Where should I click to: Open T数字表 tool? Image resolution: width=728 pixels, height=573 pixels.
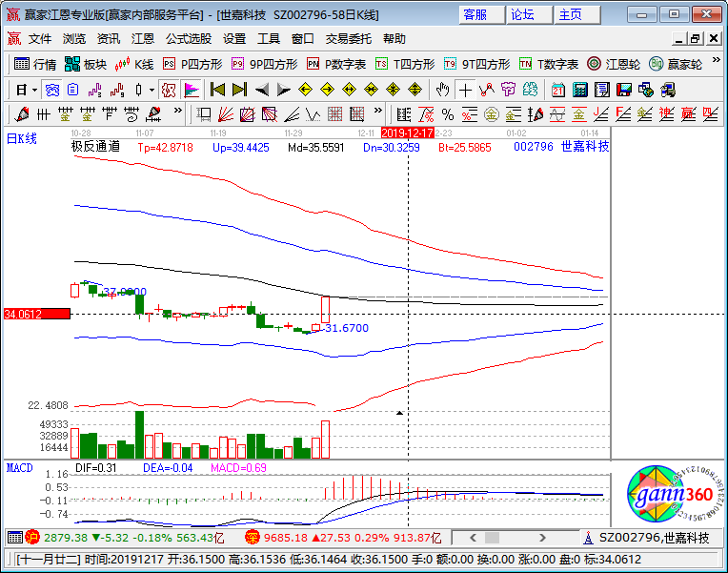pyautogui.click(x=549, y=64)
